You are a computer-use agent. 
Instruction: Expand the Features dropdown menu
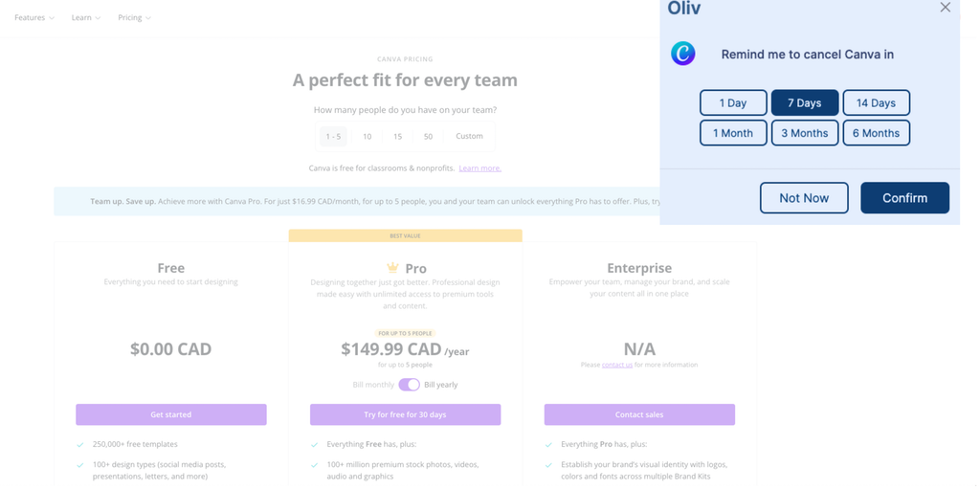point(34,17)
